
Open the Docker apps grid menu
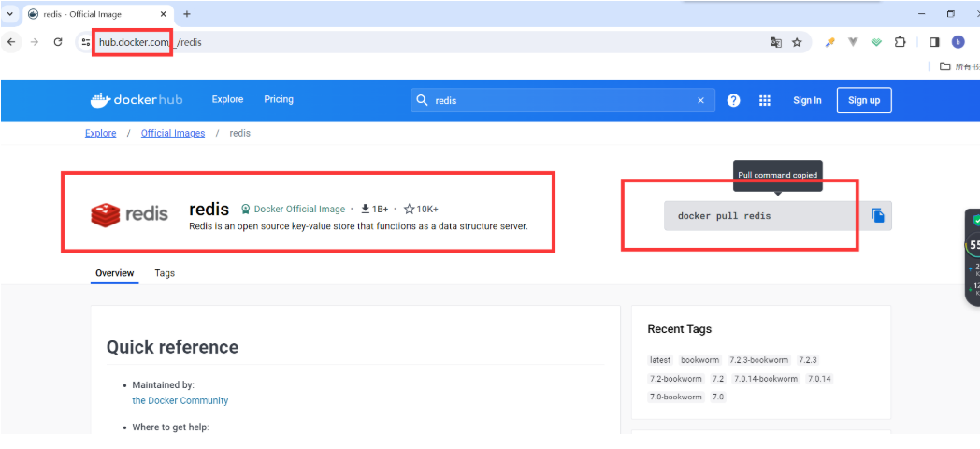pyautogui.click(x=765, y=100)
